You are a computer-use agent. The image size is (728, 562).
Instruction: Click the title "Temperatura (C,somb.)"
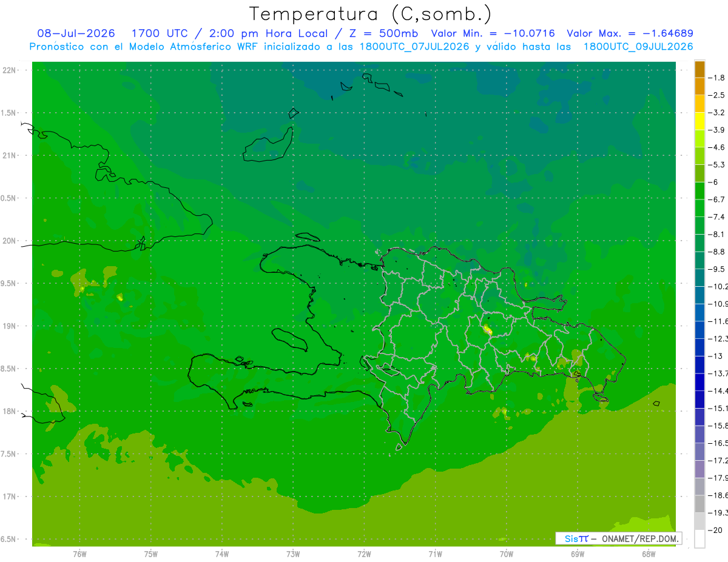[x=371, y=14]
